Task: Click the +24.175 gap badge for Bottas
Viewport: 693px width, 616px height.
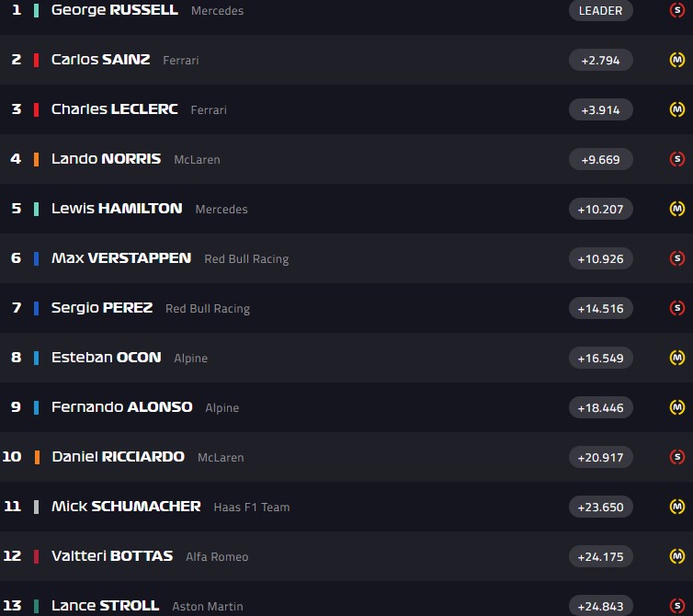Action: pos(600,556)
